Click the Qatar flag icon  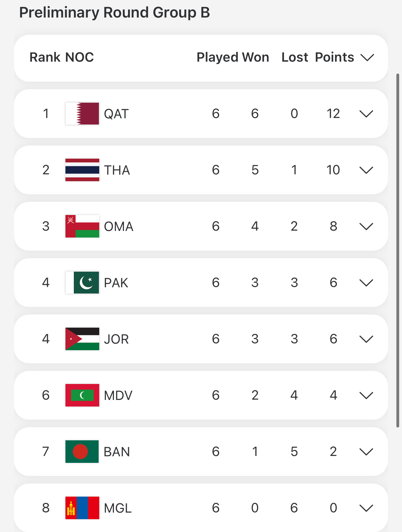[82, 114]
